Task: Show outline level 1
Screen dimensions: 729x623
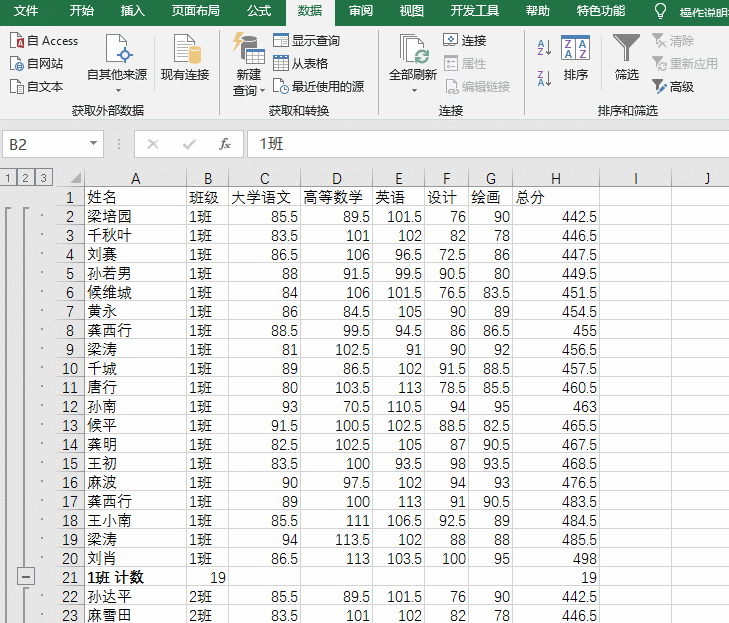Action: coord(8,178)
